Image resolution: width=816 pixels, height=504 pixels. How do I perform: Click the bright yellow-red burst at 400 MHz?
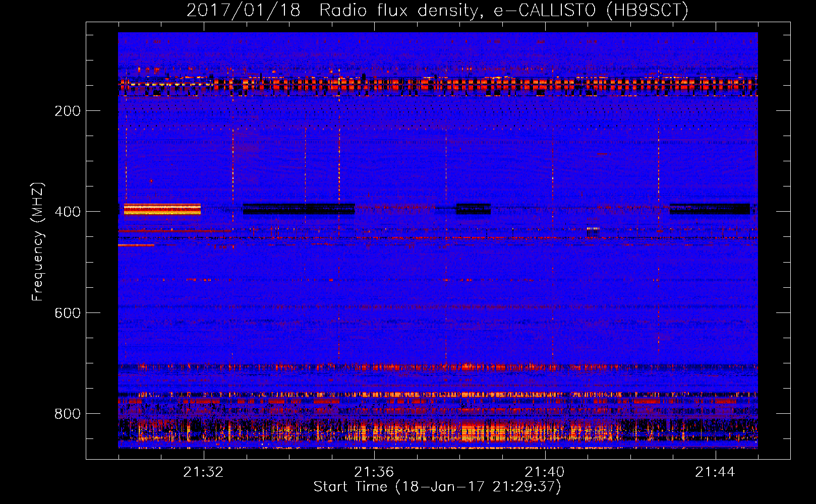click(x=162, y=209)
